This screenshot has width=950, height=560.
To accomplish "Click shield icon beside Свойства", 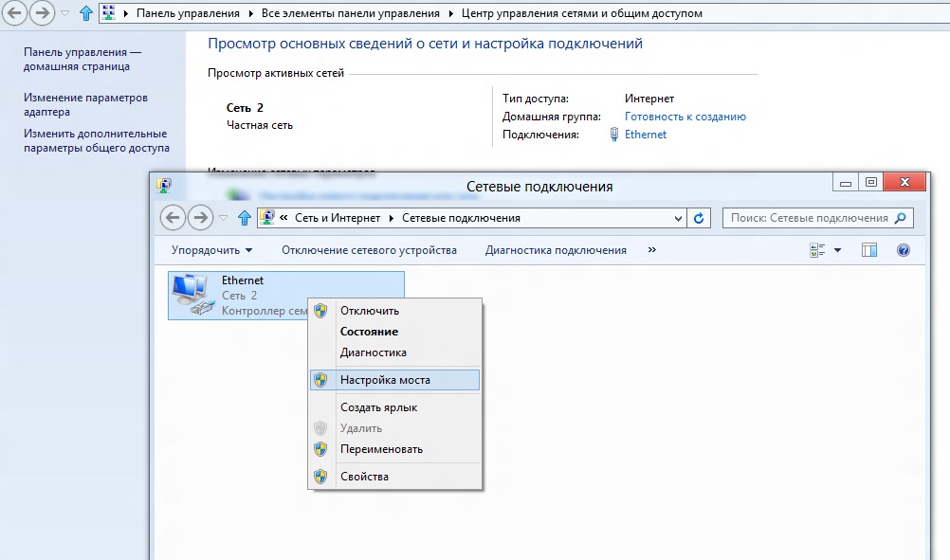I will pos(320,477).
